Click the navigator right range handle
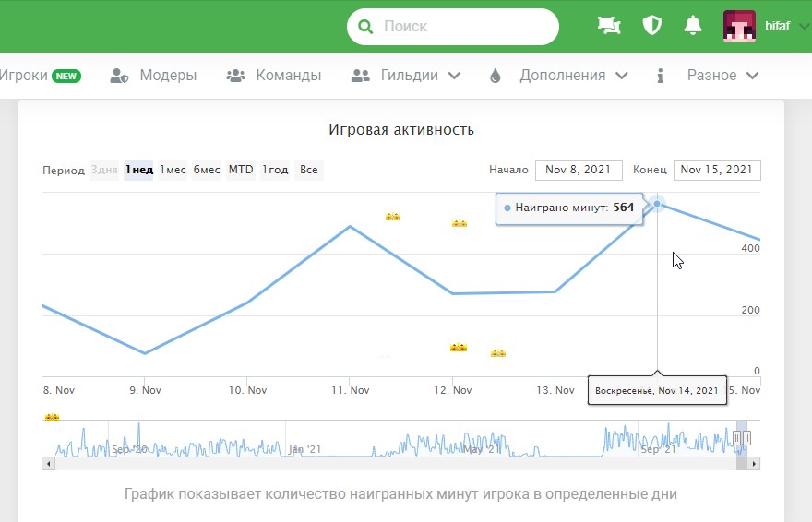 pos(747,437)
